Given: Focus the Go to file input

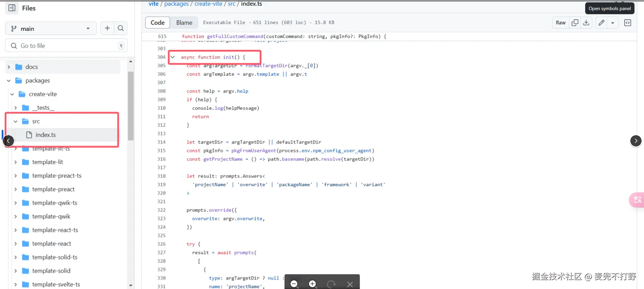Looking at the screenshot, I should [x=66, y=46].
